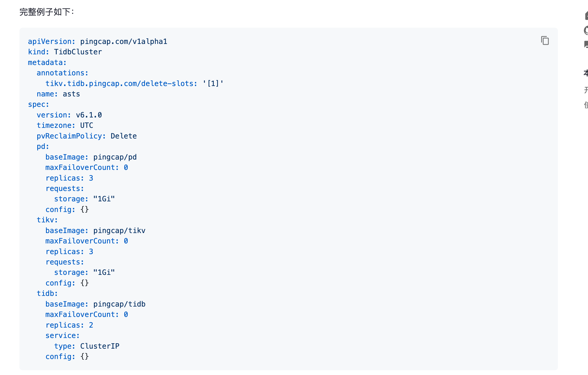
Task: Copy the YAML code block
Action: tap(545, 41)
